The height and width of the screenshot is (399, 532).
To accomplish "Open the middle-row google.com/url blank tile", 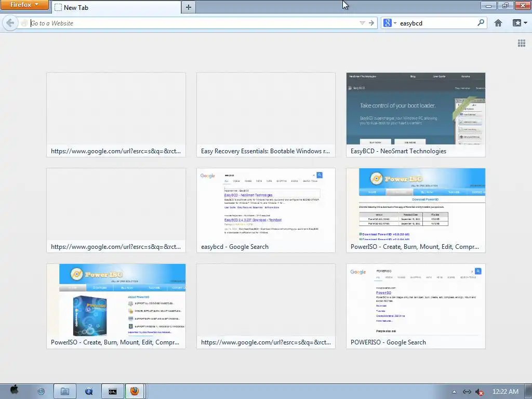I will coord(116,210).
